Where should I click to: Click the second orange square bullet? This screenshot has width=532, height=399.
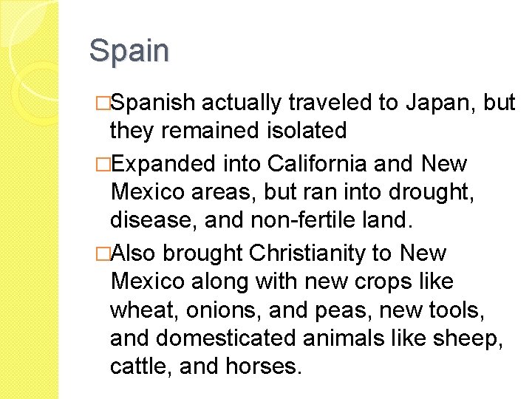pyautogui.click(x=103, y=165)
